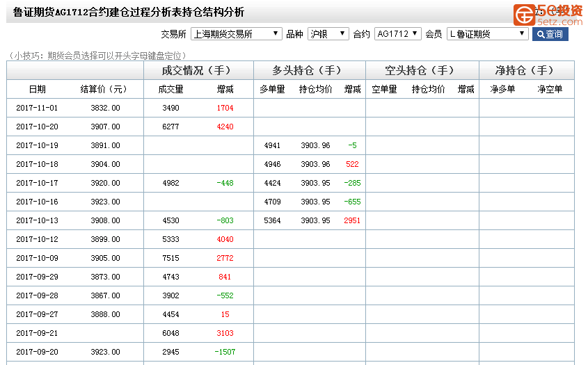Click average price 3903.96 for 2017-10-19
Screen dimensions: 588x365
coord(315,145)
